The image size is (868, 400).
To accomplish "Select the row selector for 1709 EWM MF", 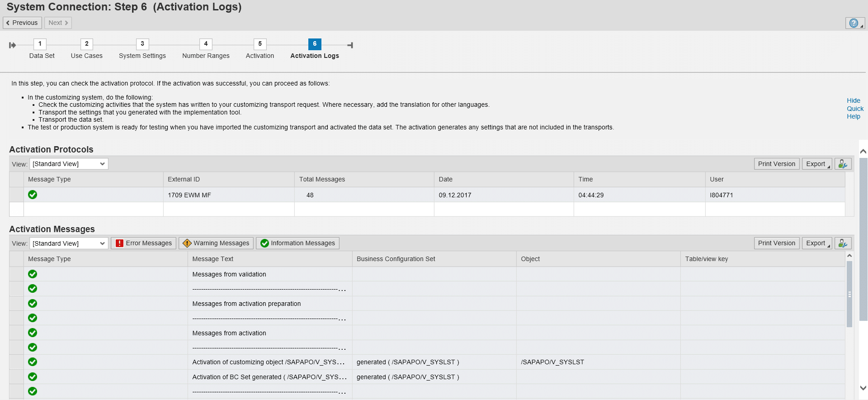I will point(17,195).
